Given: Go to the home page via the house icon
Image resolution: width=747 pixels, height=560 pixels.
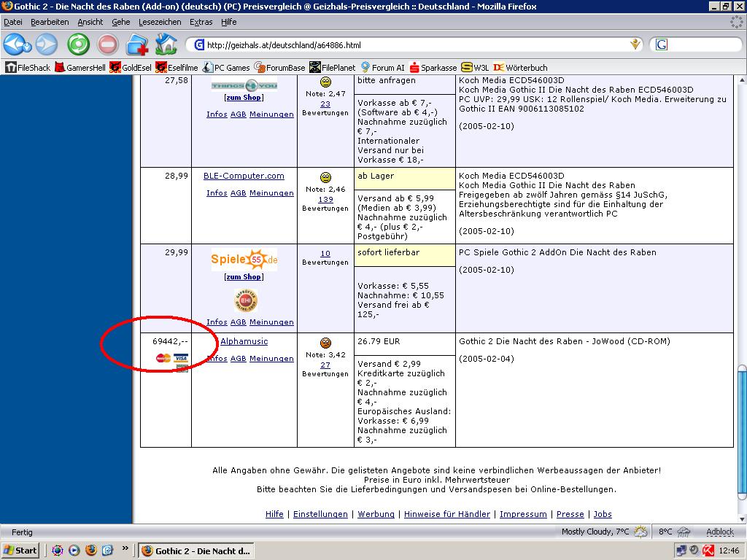Looking at the screenshot, I should [166, 44].
